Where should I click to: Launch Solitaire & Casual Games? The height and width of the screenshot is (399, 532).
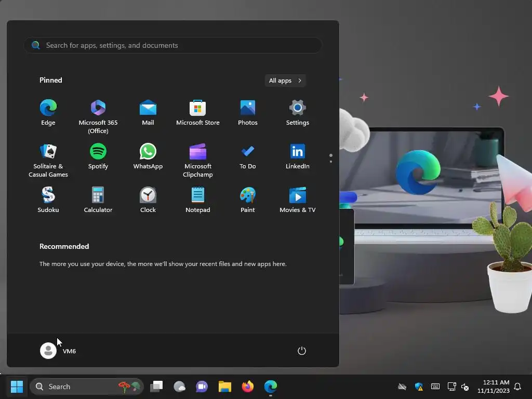pos(48,161)
